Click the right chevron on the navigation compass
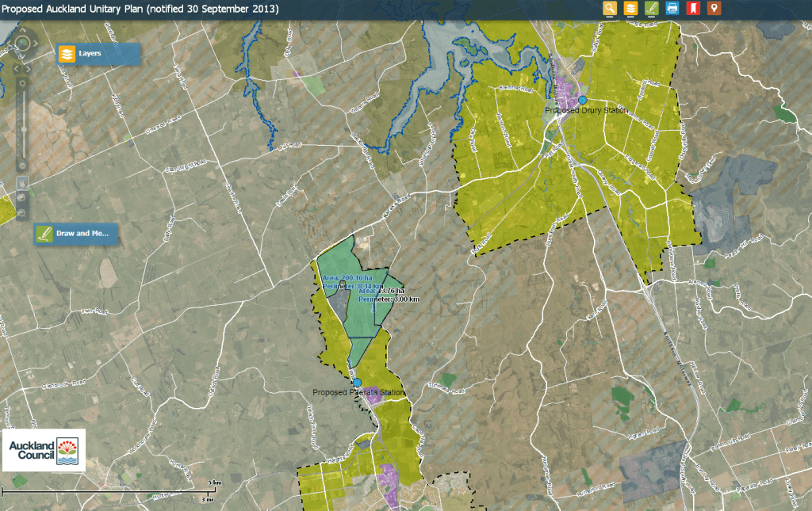This screenshot has height=511, width=812. (x=34, y=41)
